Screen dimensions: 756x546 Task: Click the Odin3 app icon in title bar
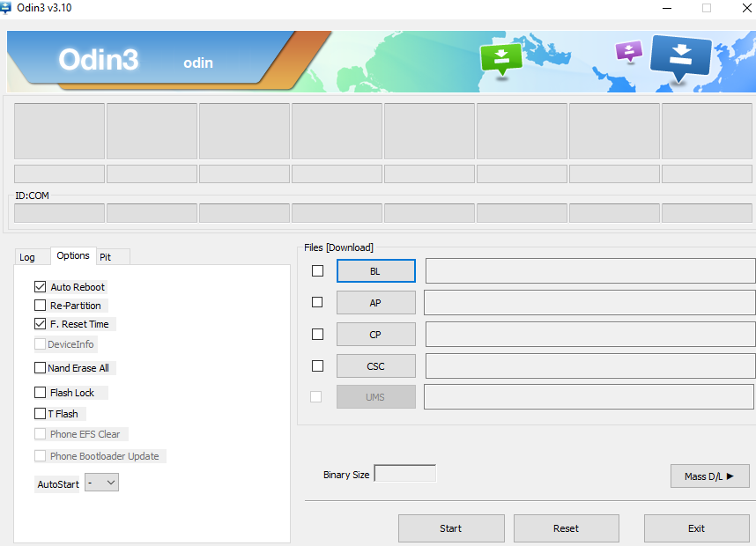[x=6, y=8]
